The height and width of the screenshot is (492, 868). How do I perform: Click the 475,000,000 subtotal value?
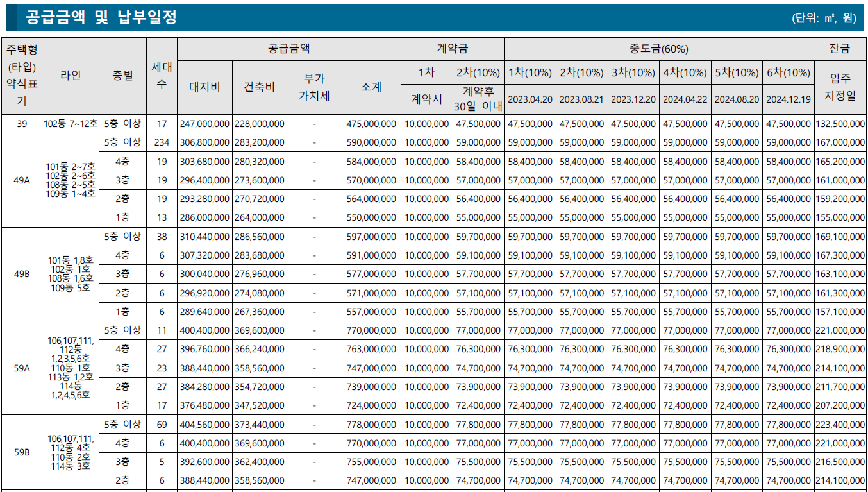pos(371,124)
